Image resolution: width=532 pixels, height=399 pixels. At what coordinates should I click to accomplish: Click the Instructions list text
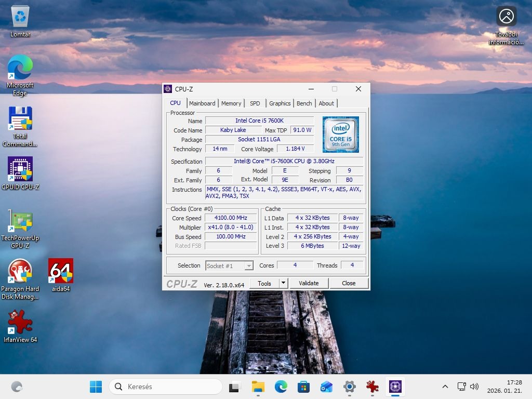[x=284, y=192]
